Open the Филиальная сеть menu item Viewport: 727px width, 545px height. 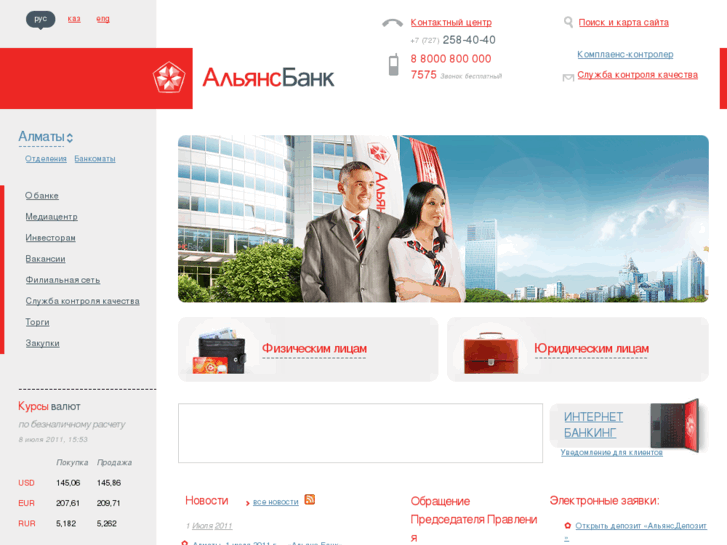tap(63, 280)
